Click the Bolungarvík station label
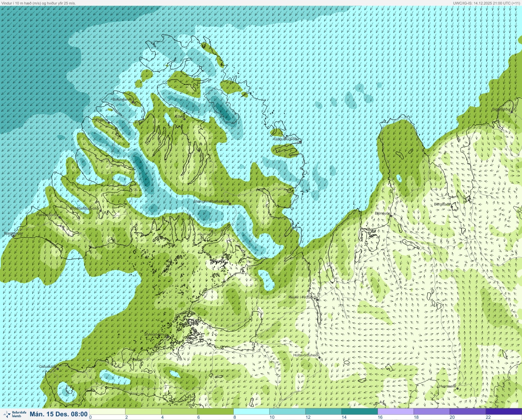The image size is (522, 420). tap(122, 99)
